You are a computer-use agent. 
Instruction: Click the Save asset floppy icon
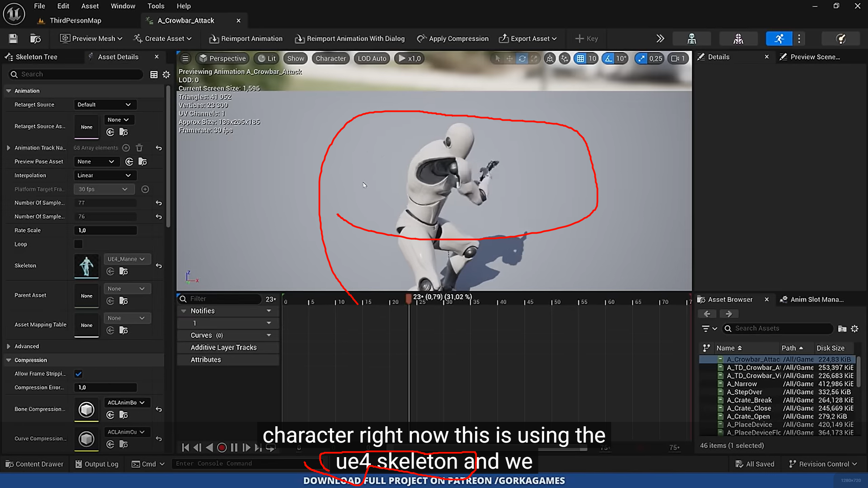pyautogui.click(x=13, y=39)
